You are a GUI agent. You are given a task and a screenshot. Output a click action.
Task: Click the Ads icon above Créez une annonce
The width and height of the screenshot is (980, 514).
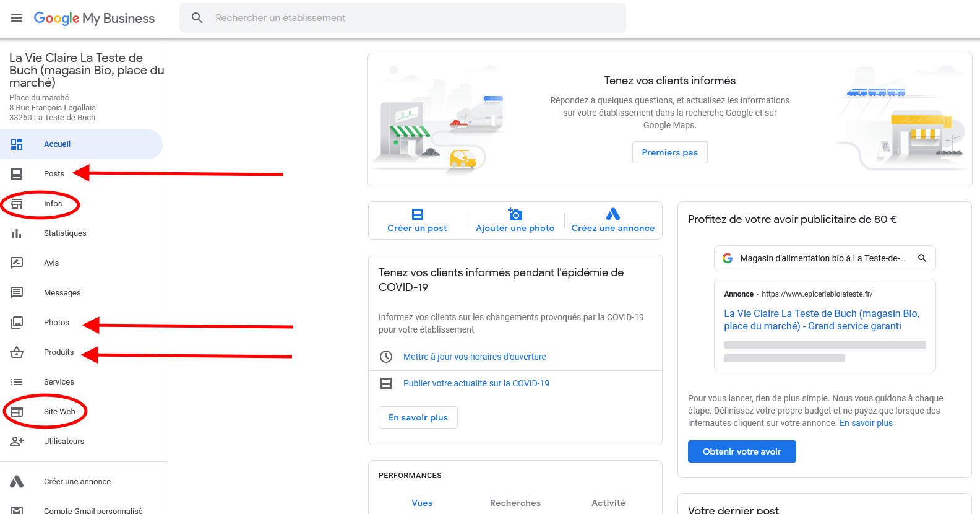pyautogui.click(x=613, y=214)
